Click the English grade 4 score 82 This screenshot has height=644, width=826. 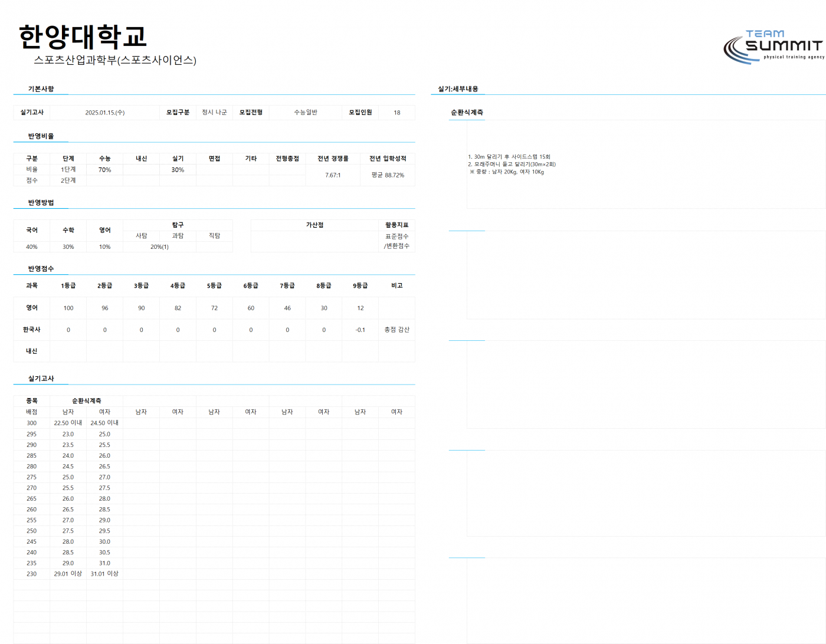pyautogui.click(x=178, y=308)
